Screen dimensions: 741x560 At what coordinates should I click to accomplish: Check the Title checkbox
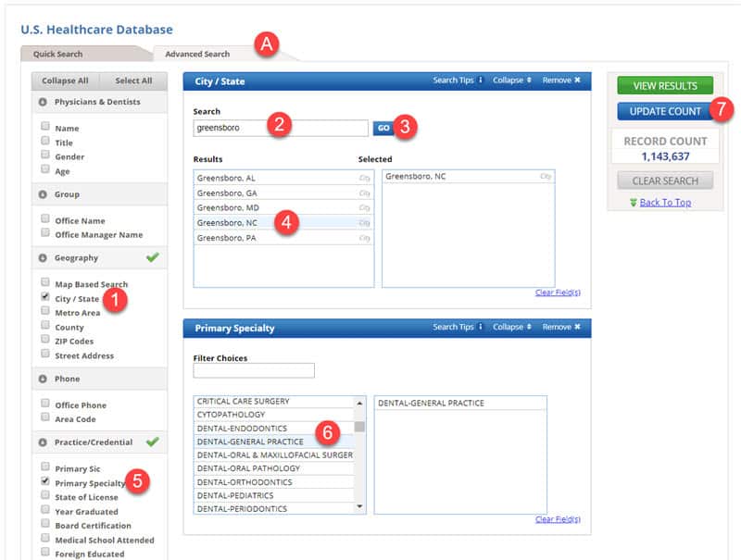click(x=44, y=141)
